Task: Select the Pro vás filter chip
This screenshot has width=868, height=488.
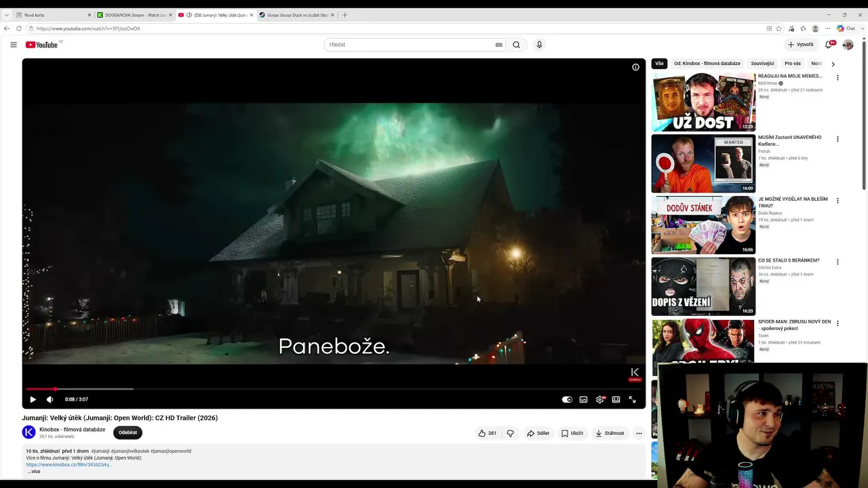Action: pyautogui.click(x=793, y=64)
